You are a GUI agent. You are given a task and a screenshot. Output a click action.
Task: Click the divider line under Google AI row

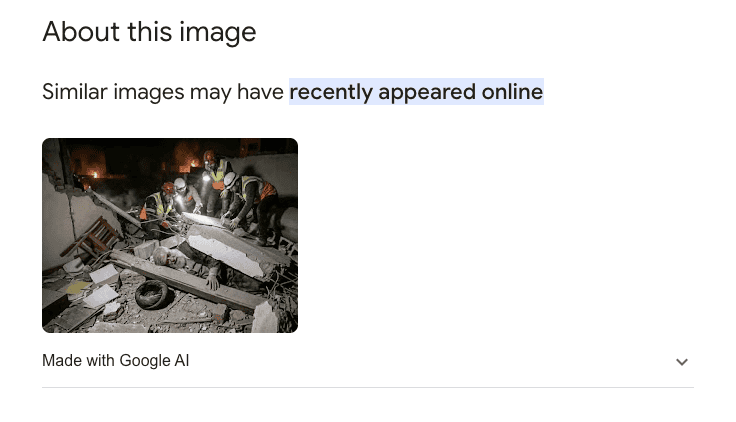click(x=368, y=388)
